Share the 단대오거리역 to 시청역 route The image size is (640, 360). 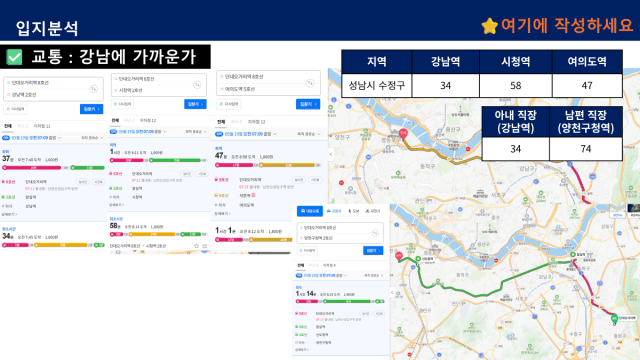point(204,246)
